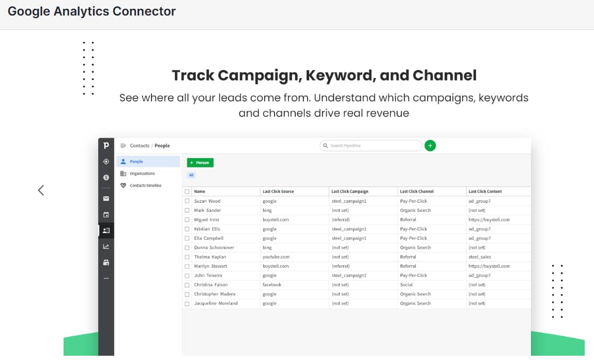Open the Pipedrive Leads icon in sidebar
Viewport: 594px width, 364px height.
(105, 161)
